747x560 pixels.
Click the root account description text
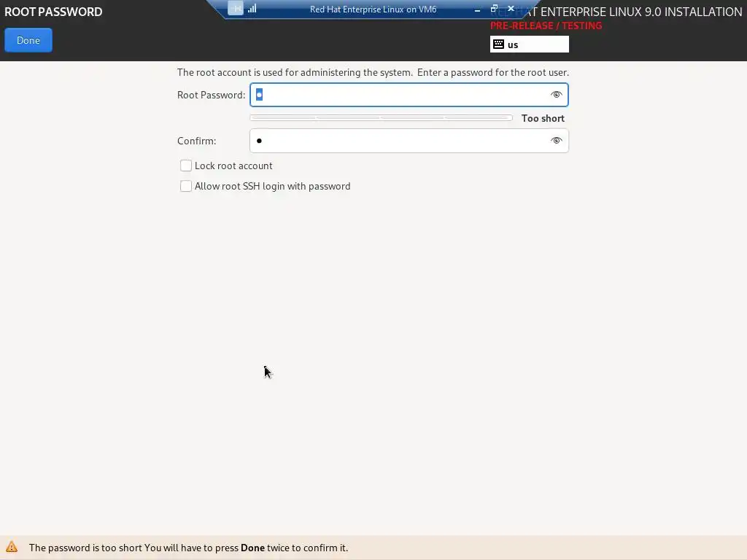click(x=373, y=72)
